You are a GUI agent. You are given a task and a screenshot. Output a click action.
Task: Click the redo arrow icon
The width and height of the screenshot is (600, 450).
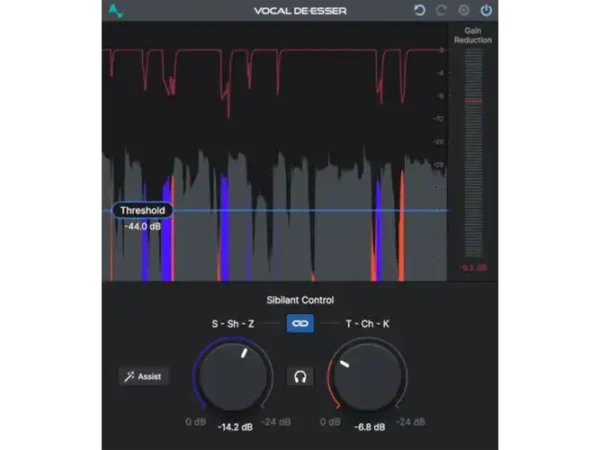click(x=441, y=10)
